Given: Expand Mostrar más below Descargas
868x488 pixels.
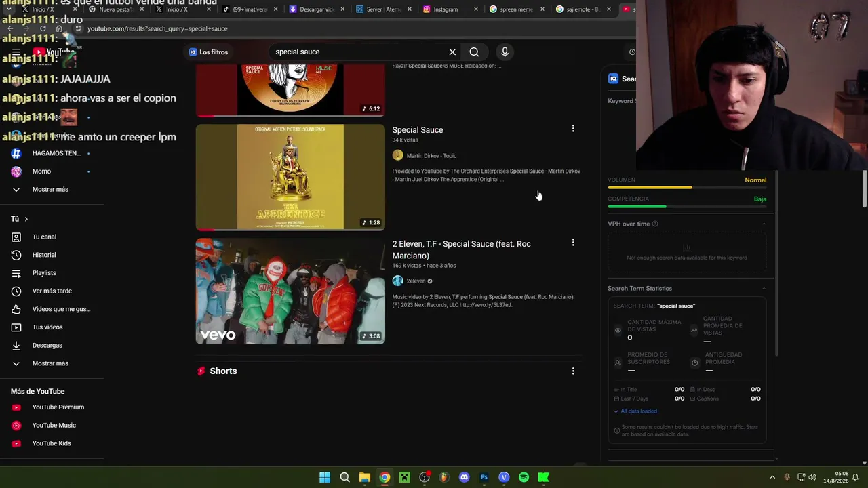Looking at the screenshot, I should (52, 363).
